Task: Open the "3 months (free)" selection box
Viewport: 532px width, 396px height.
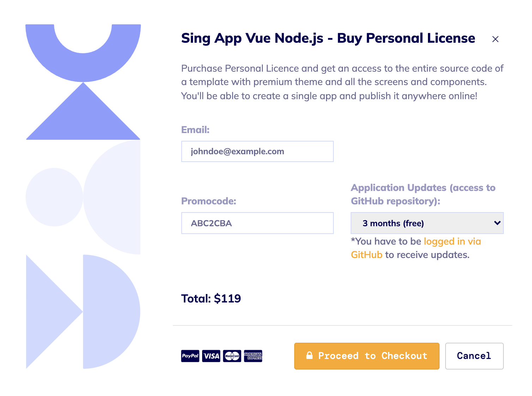Action: coord(420,223)
